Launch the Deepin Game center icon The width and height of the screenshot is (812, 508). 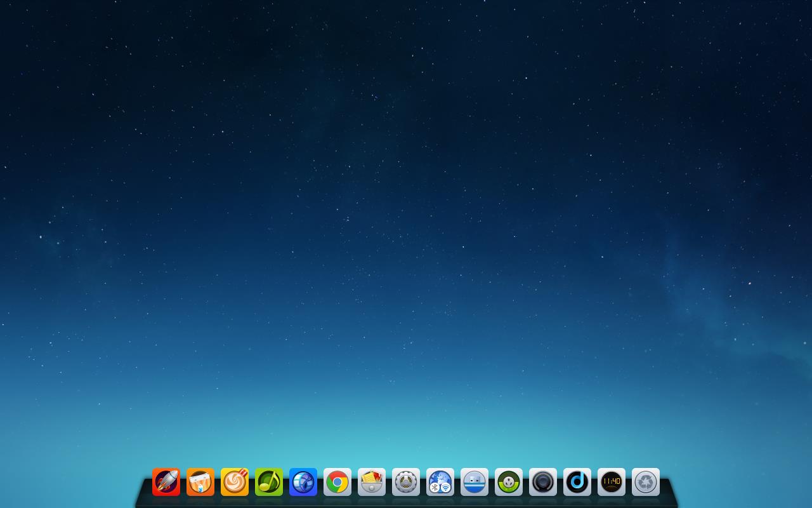click(x=235, y=482)
